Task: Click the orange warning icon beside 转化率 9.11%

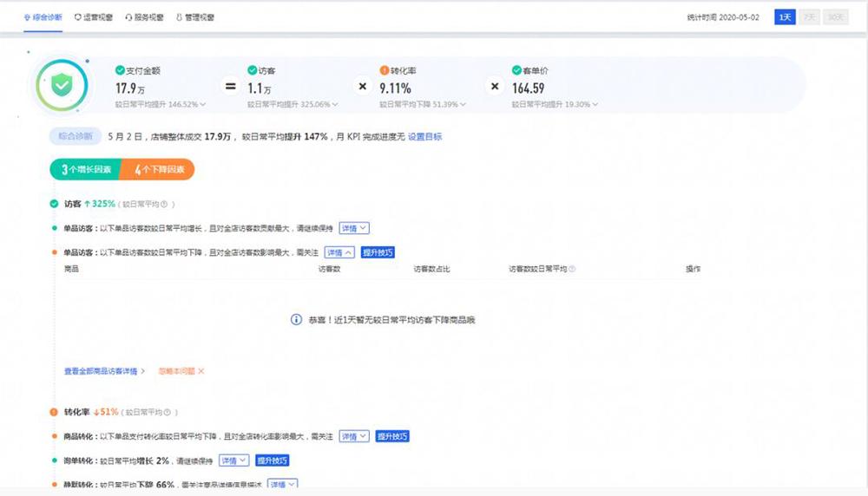Action: (384, 70)
